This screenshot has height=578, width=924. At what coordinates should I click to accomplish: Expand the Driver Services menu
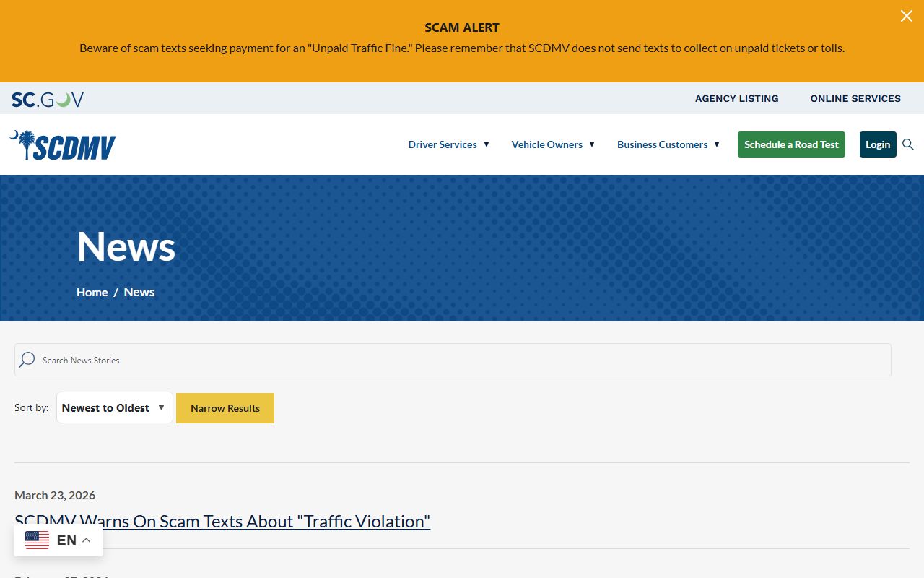pyautogui.click(x=448, y=144)
